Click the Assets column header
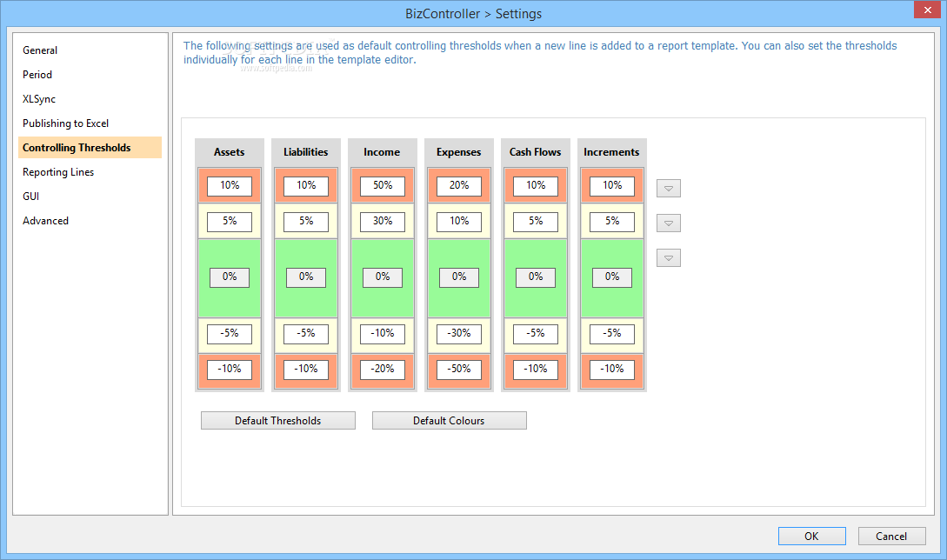The height and width of the screenshot is (560, 947). 230,152
